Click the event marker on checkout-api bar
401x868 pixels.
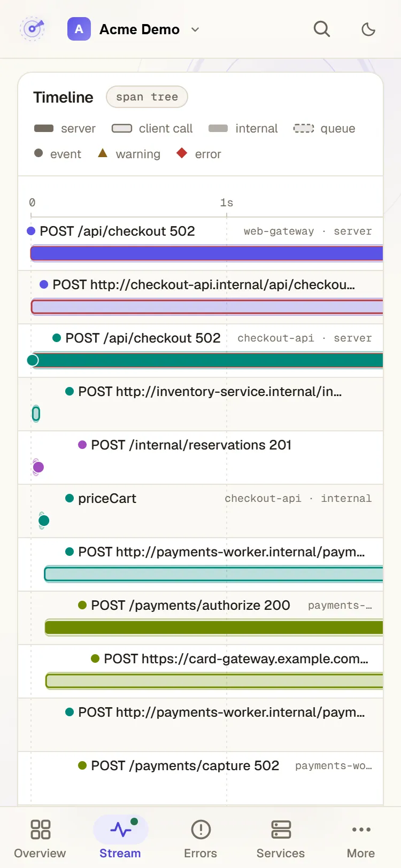tap(33, 360)
